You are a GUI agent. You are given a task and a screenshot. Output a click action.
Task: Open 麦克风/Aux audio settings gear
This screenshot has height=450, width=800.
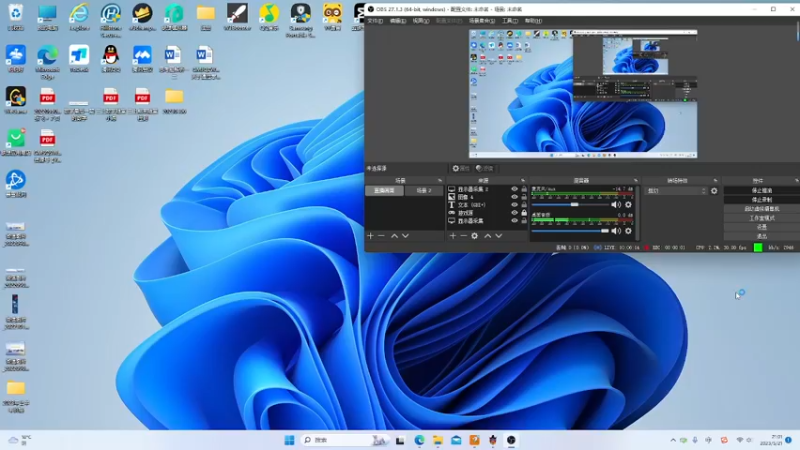[x=628, y=205]
